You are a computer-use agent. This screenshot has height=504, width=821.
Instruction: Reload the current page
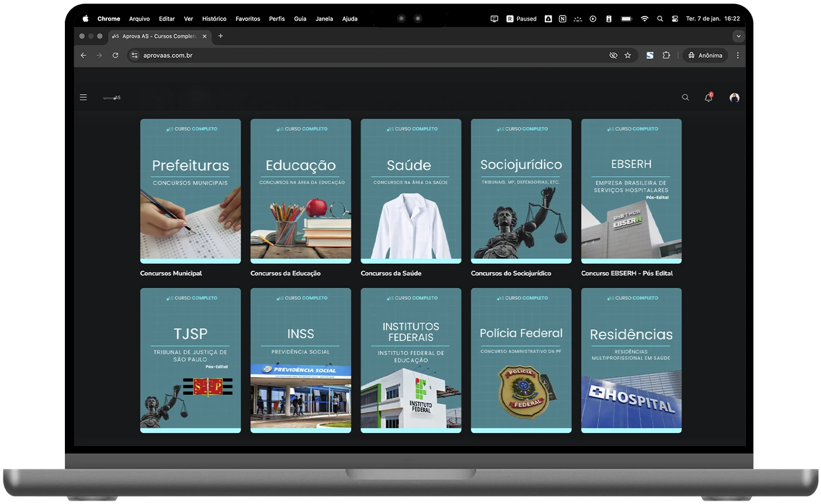click(115, 56)
